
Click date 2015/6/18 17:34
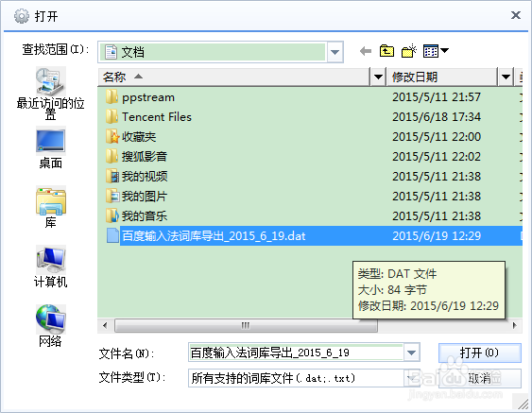click(x=437, y=117)
